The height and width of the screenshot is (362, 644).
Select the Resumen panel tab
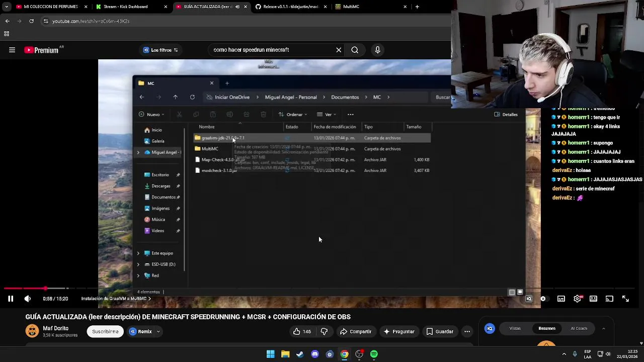(547, 328)
